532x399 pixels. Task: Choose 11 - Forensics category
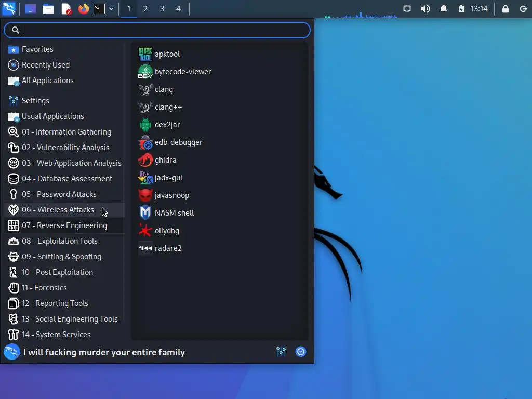pos(64,288)
